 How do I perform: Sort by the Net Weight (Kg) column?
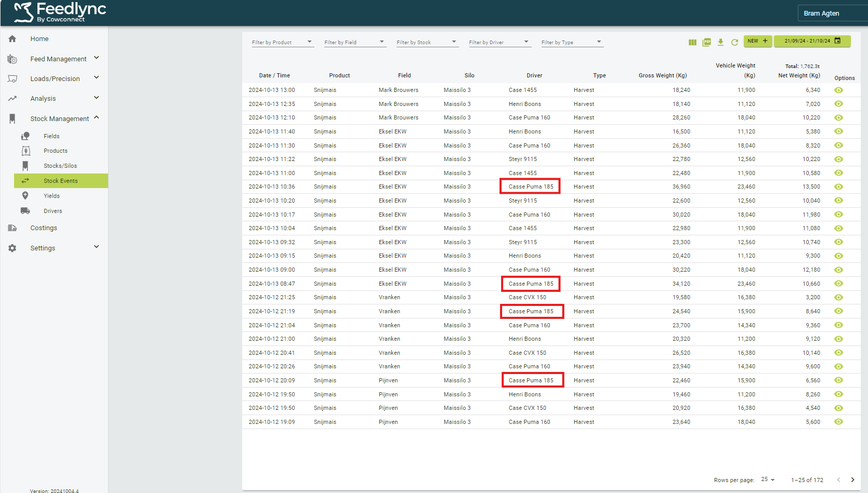[x=799, y=75]
